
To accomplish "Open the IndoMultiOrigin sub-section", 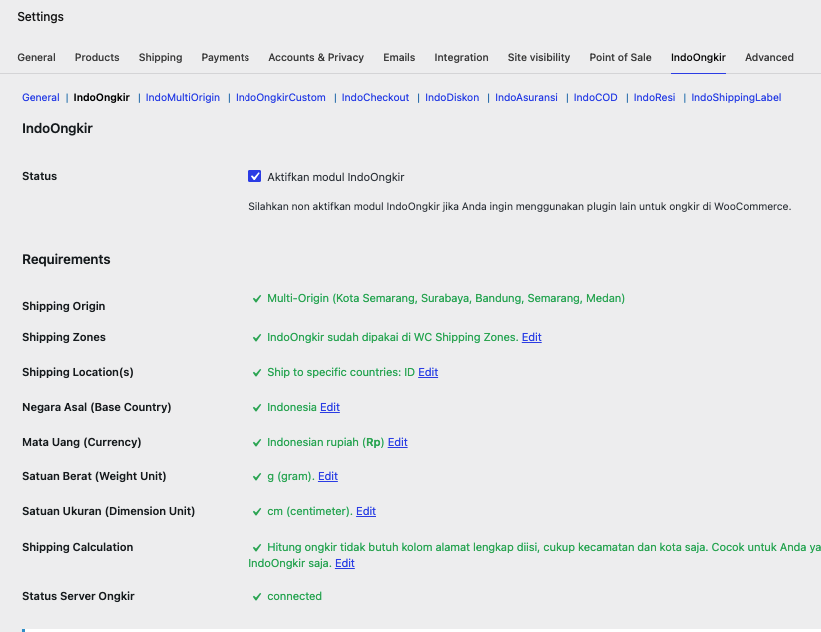I will click(183, 97).
